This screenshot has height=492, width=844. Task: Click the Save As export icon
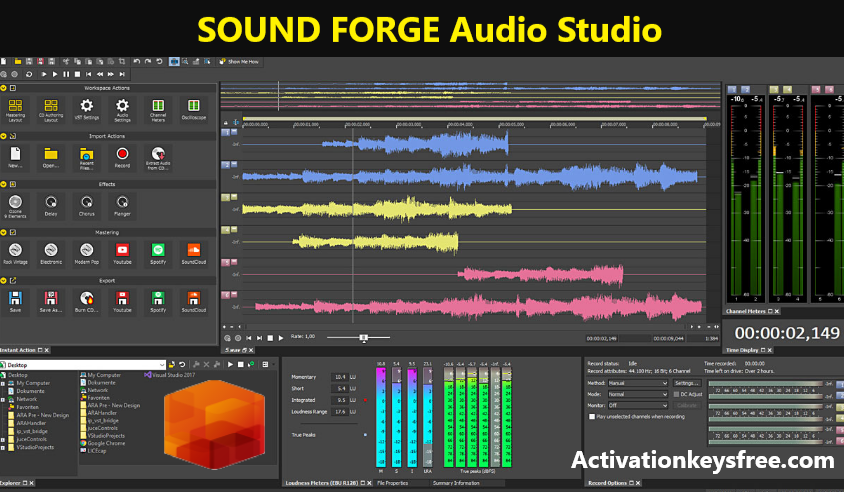[x=51, y=301]
